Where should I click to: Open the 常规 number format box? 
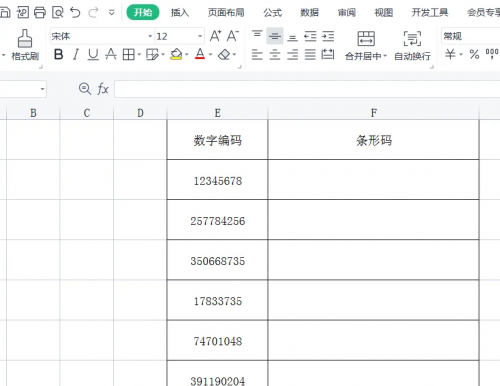[x=471, y=36]
